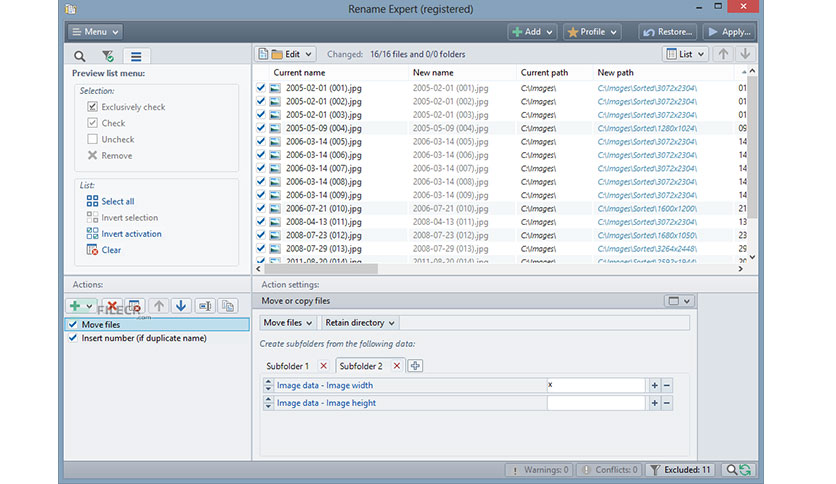This screenshot has width=836, height=484.
Task: Open the List view dropdown
Action: [x=685, y=54]
